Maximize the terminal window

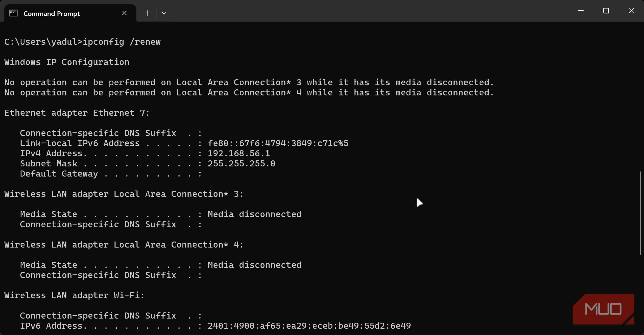(x=606, y=11)
